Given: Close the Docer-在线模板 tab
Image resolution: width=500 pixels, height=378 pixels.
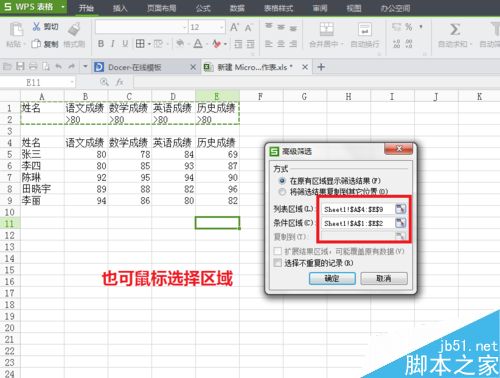Looking at the screenshot, I should pos(193,67).
